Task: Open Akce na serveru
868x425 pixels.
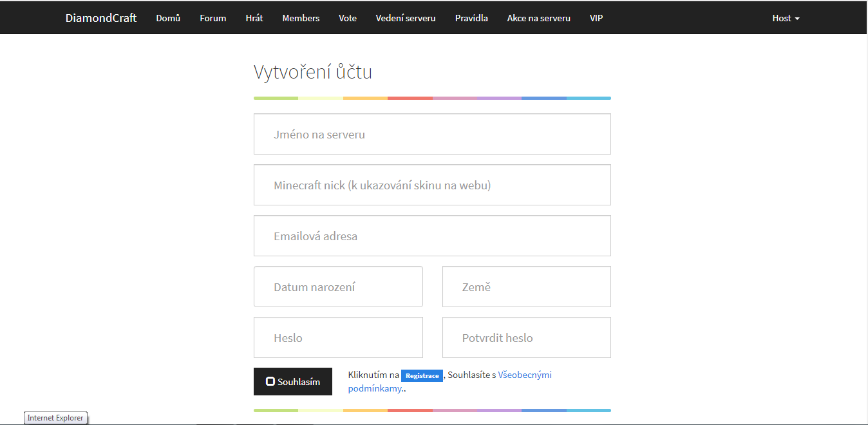Action: (538, 18)
